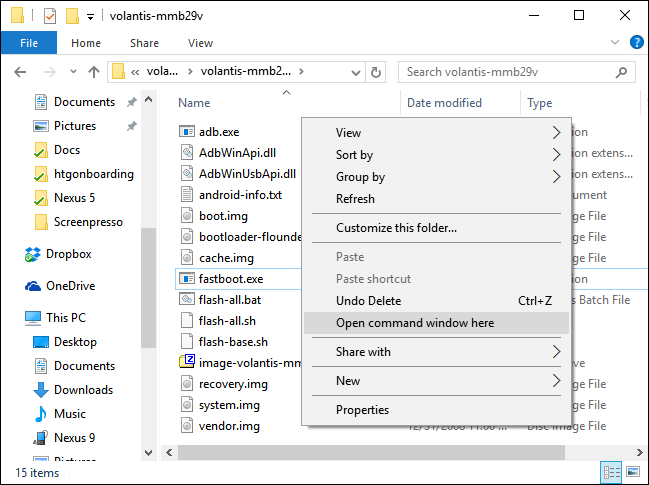Click the navigation pane scrollbar
Image resolution: width=649 pixels, height=485 pixels.
pyautogui.click(x=147, y=280)
